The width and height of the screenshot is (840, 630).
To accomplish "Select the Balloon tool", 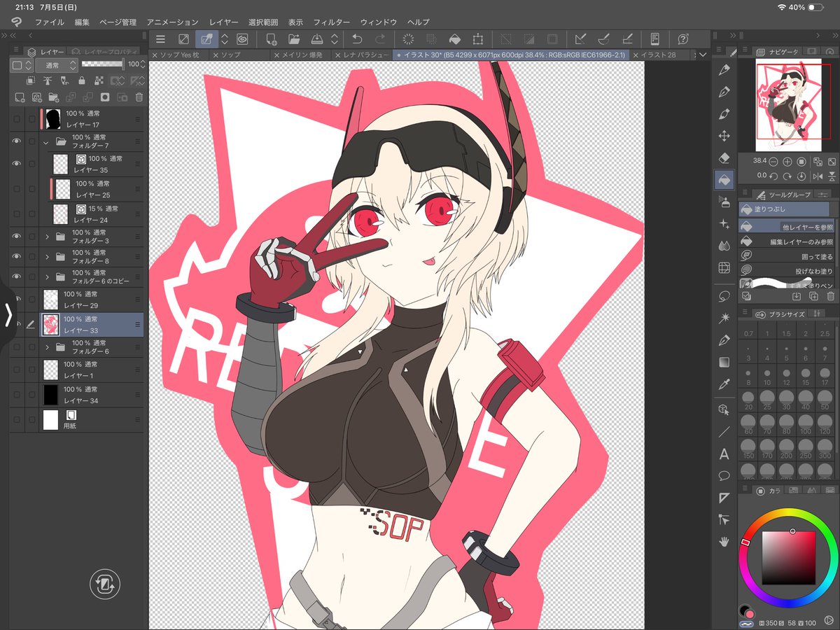I will (724, 475).
